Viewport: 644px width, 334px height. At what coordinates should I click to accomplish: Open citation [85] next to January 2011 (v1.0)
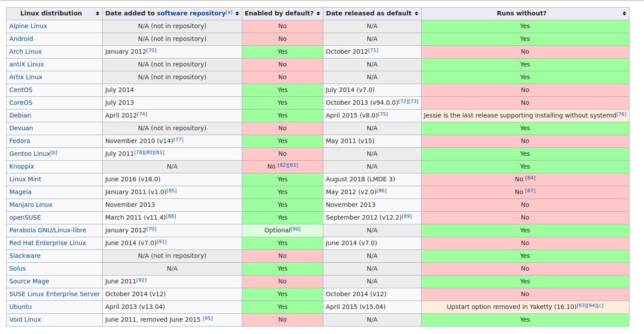pos(171,191)
